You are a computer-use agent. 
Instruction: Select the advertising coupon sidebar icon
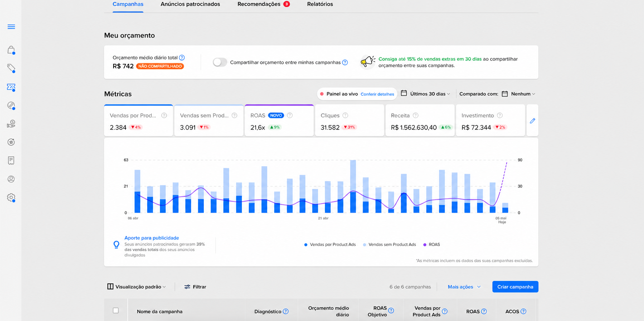point(11,87)
